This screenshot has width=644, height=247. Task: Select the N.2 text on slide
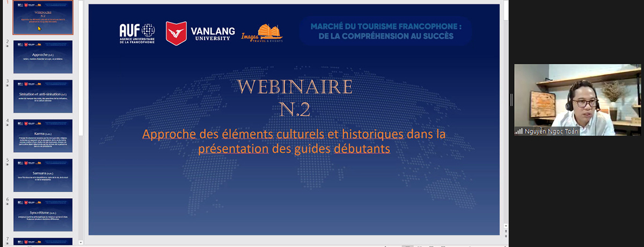[295, 111]
